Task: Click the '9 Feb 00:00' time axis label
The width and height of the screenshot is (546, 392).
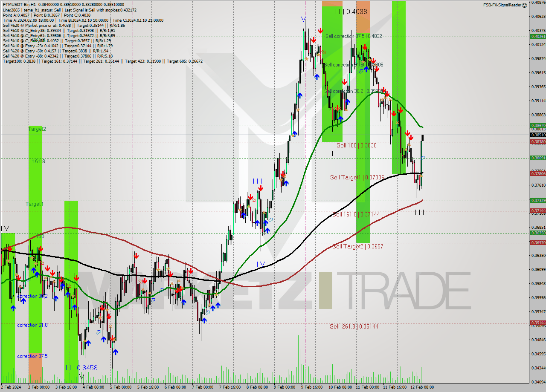Action: [285, 387]
